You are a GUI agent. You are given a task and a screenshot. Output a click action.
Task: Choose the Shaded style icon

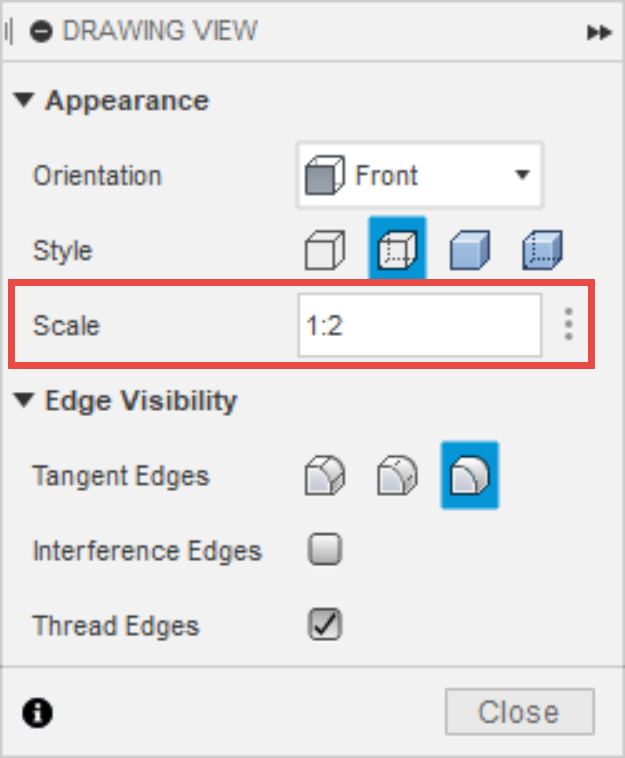pos(470,249)
